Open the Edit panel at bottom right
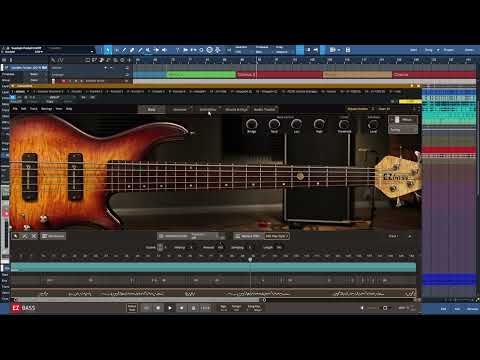The height and width of the screenshot is (360, 480). click(443, 309)
